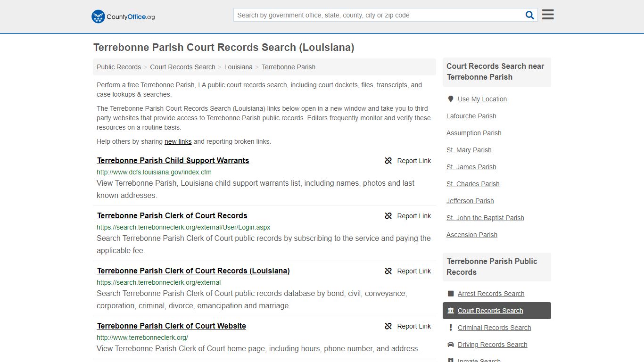Open St. James Parish court records
The height and width of the screenshot is (362, 644).
pyautogui.click(x=471, y=167)
